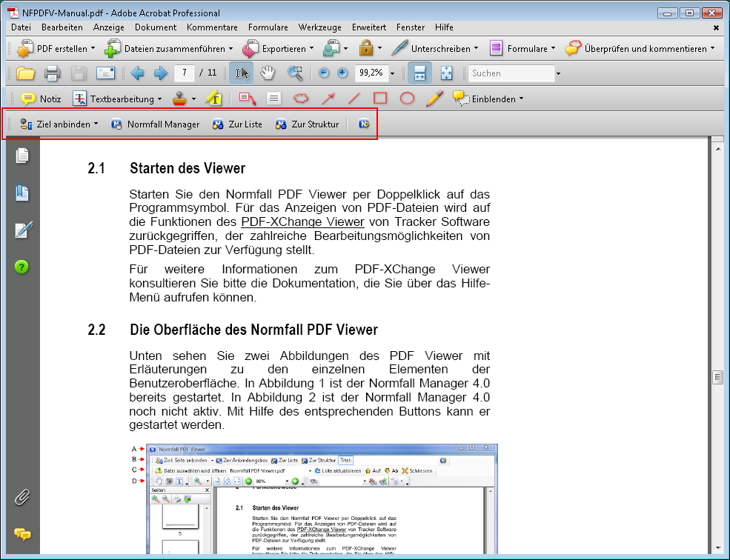Select the highlight text tool
Screen dimensions: 730x560
(213, 99)
